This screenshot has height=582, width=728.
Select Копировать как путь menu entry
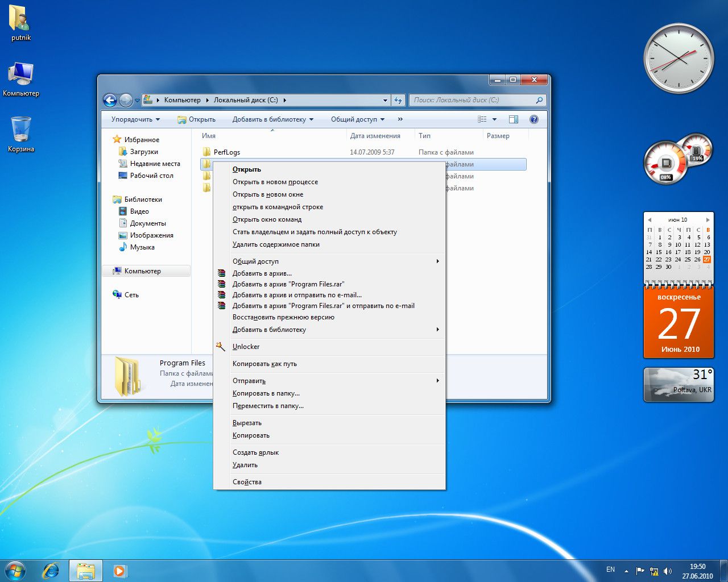(x=264, y=364)
